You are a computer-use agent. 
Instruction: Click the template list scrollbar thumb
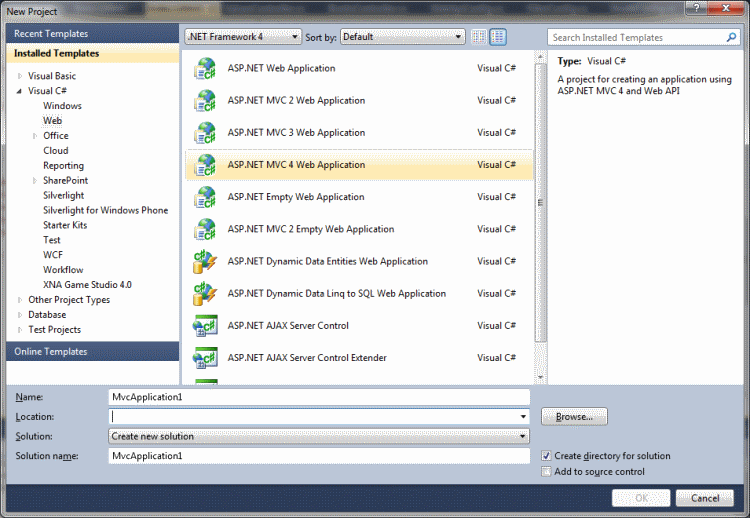pyautogui.click(x=540, y=203)
